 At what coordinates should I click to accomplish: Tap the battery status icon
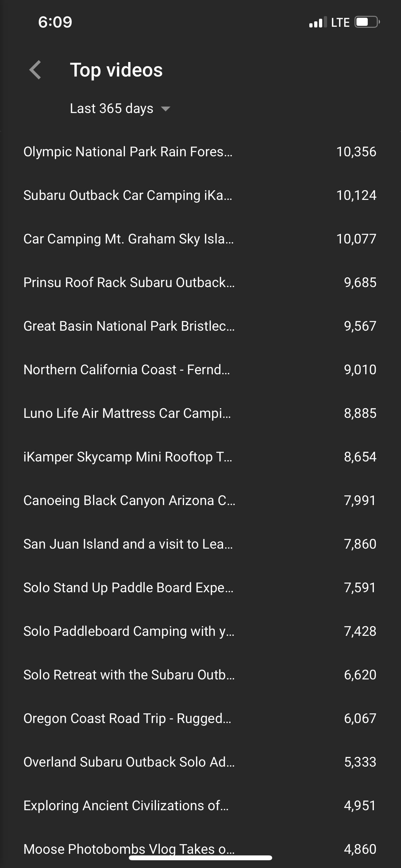coord(367,22)
